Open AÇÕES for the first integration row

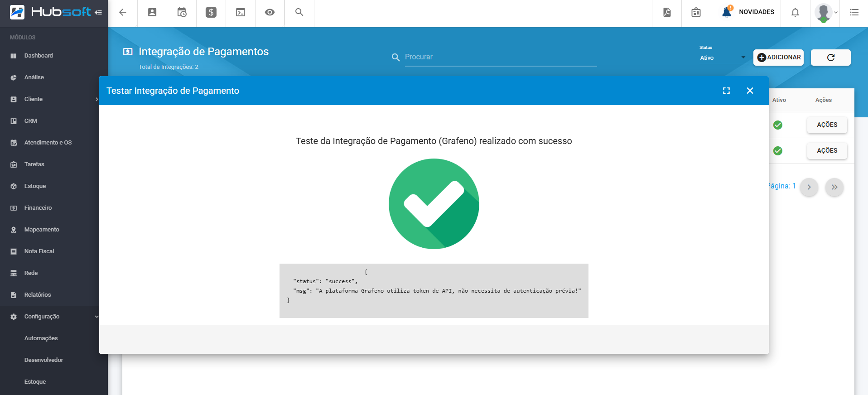[827, 125]
